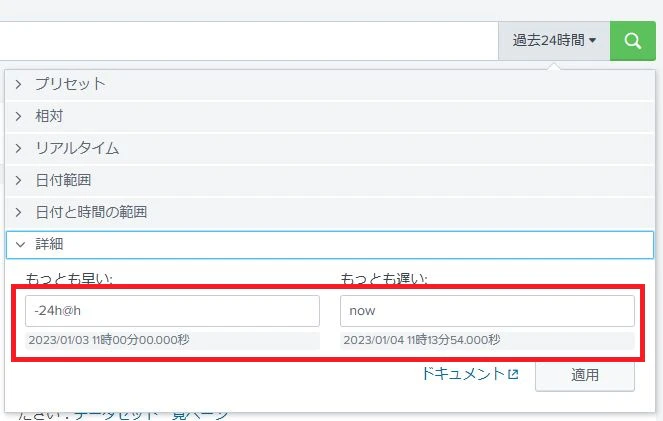Viewport: 663px width, 421px height.
Task: Click the earliest time field containing -24h@h
Action: pos(172,311)
